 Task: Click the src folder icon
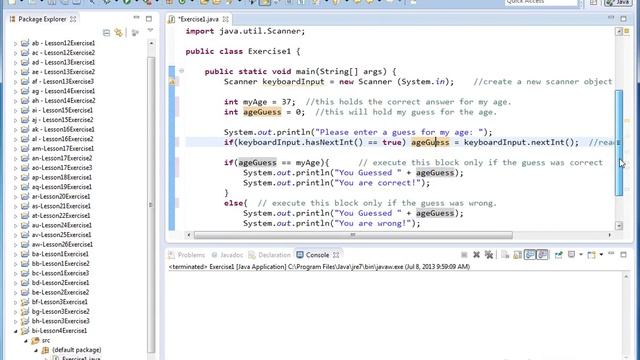[35, 340]
